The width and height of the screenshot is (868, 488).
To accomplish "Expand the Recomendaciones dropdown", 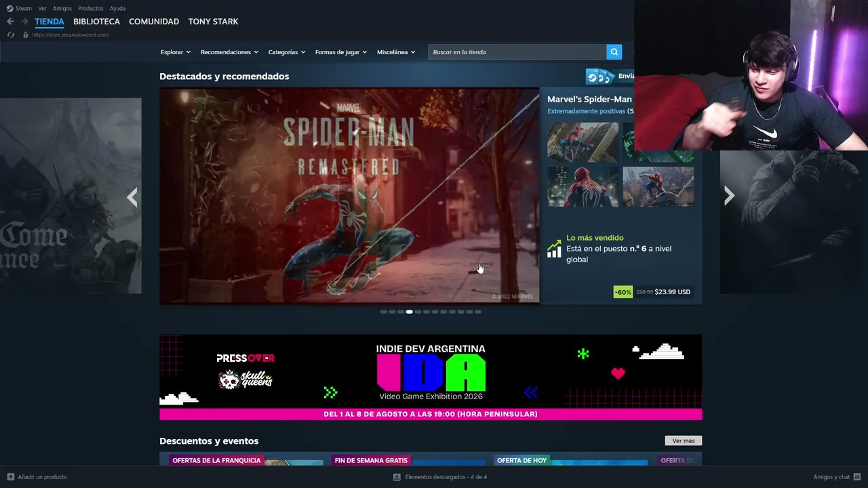I will tap(229, 52).
